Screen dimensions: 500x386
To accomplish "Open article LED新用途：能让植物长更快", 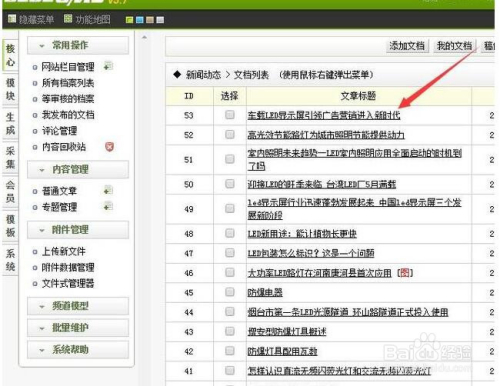I will (302, 234).
